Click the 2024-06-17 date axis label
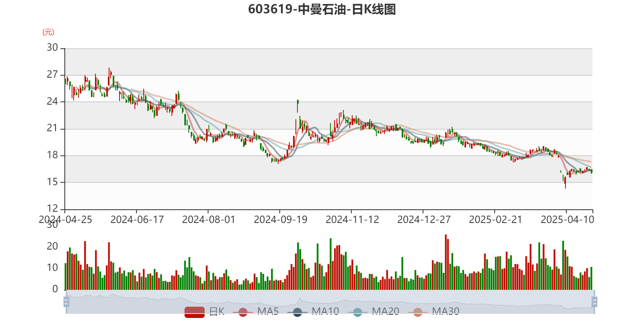Image resolution: width=644 pixels, height=322 pixels. [x=137, y=220]
